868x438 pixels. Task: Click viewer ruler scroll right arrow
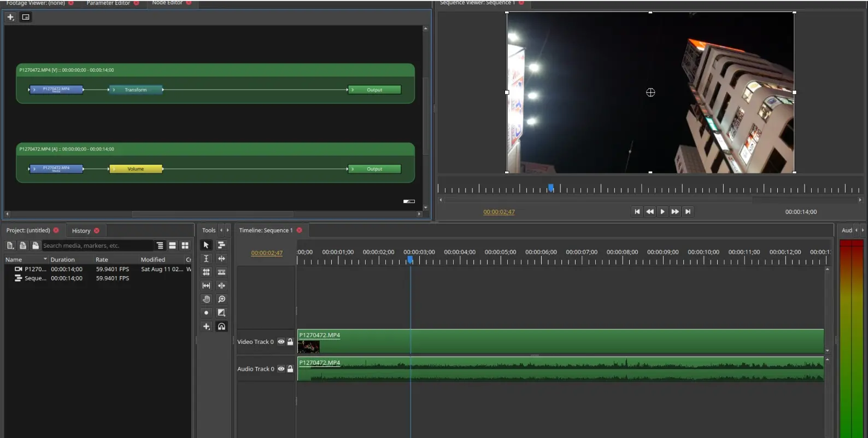coord(860,200)
